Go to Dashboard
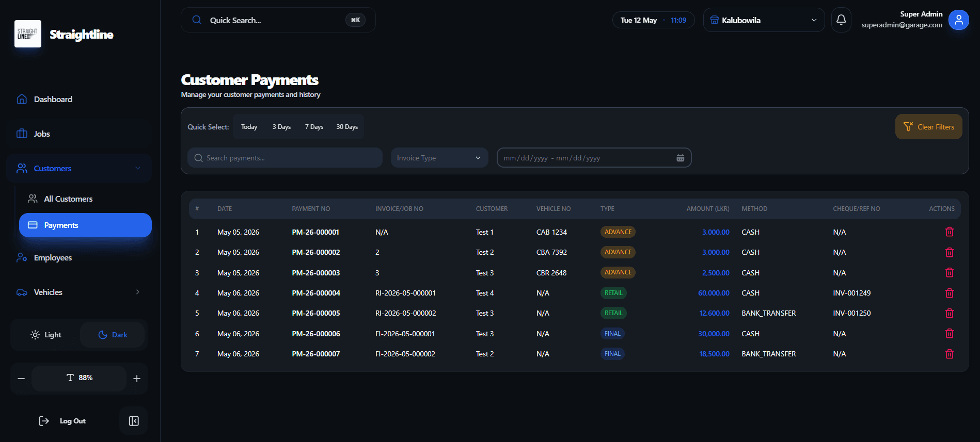 tap(79, 99)
